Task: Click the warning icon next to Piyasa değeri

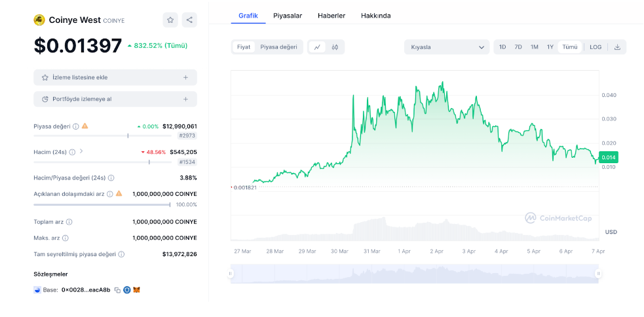Action: (85, 126)
